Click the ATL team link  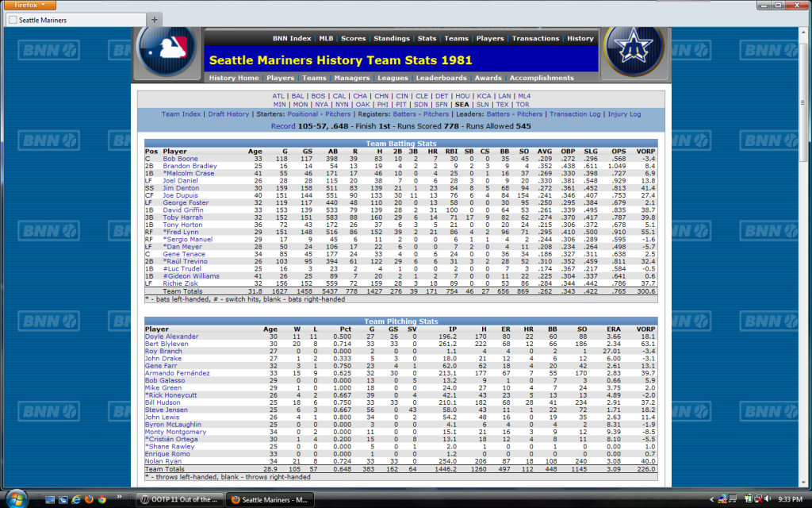(x=278, y=96)
